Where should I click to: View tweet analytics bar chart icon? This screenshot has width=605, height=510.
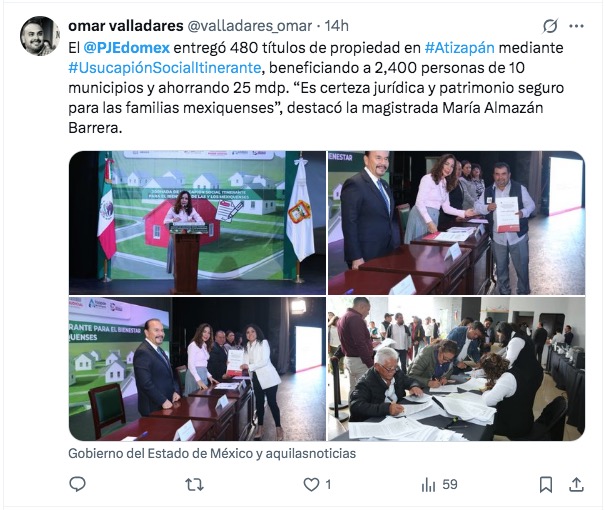428,485
